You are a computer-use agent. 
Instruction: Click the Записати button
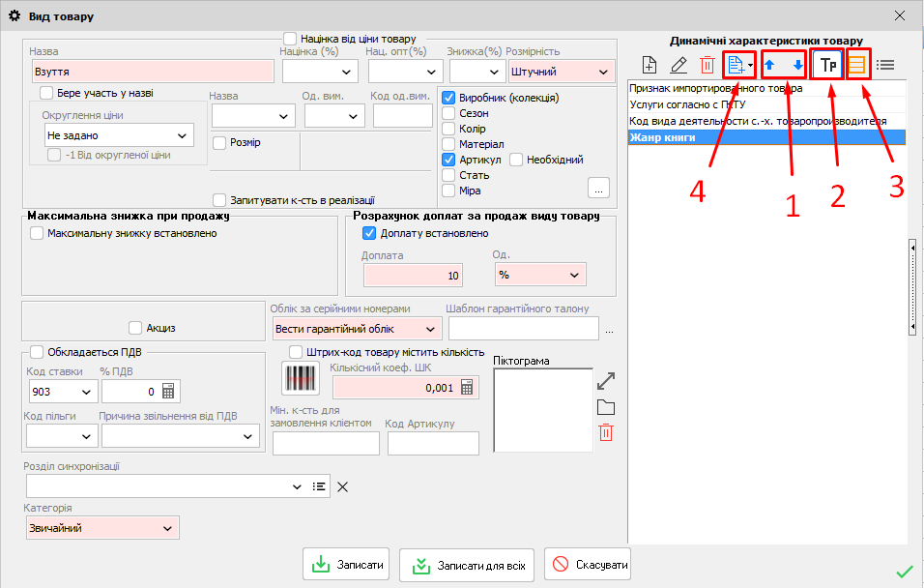point(347,565)
